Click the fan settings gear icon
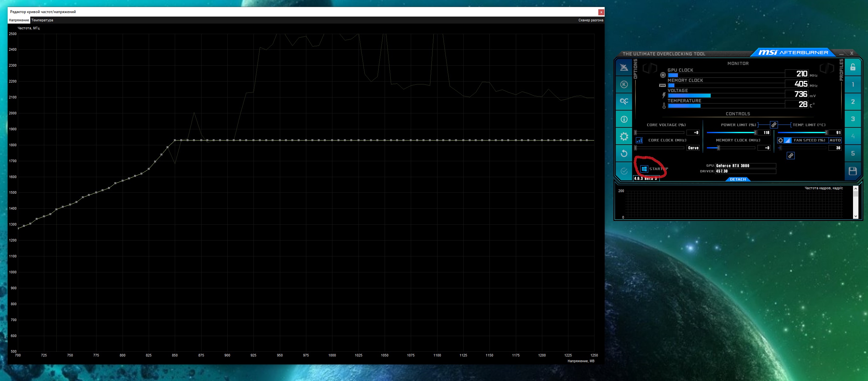Screen dimensions: 868x381 780,140
